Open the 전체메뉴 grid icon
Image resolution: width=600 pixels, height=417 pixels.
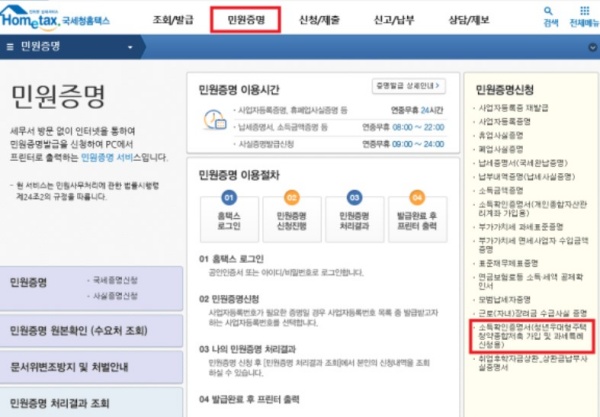coord(584,11)
